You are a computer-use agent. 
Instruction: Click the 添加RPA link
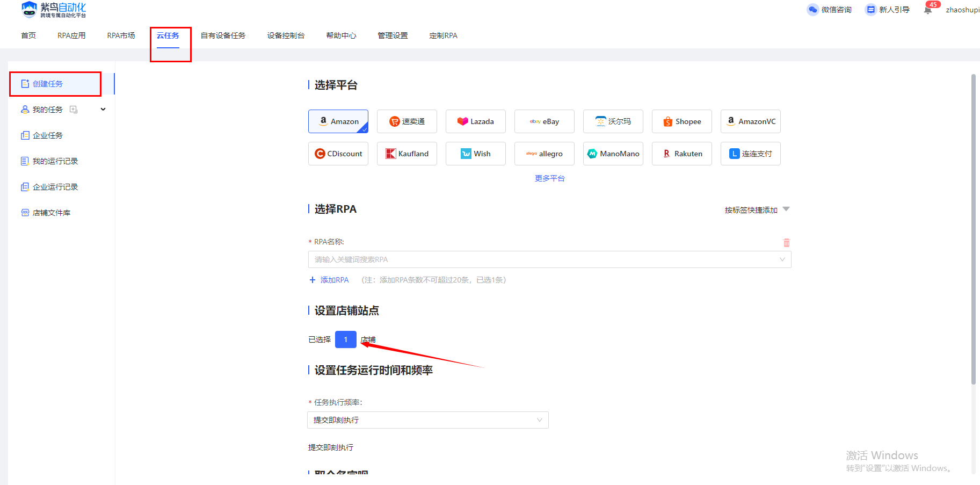click(x=335, y=280)
